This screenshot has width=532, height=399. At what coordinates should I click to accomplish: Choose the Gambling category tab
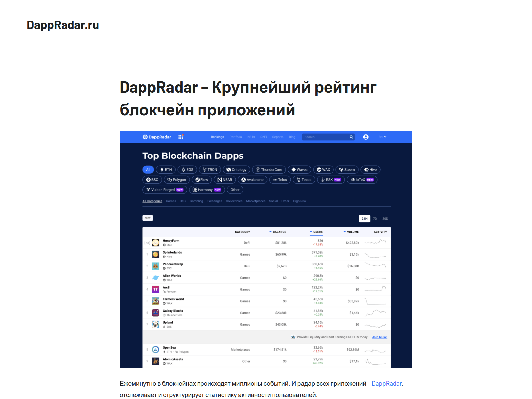click(196, 201)
